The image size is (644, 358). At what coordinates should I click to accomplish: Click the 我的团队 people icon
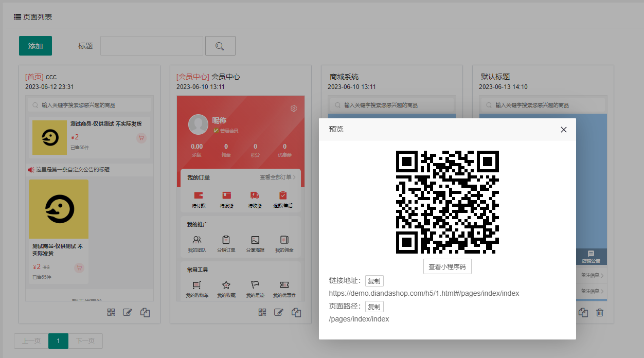point(197,240)
